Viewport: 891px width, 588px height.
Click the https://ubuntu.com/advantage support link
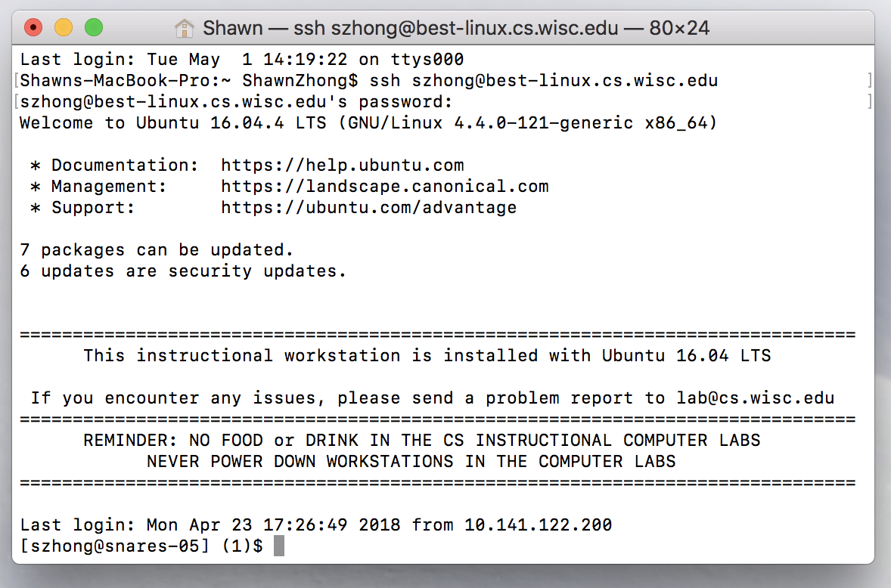point(369,207)
